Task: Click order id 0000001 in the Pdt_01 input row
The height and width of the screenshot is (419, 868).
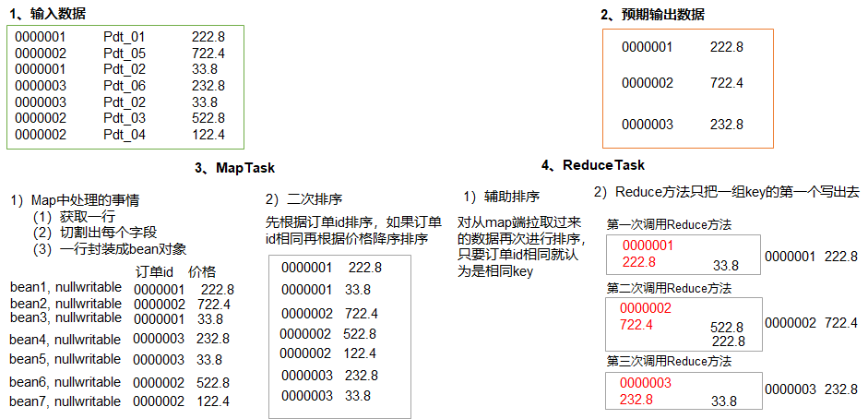Action: [x=40, y=37]
